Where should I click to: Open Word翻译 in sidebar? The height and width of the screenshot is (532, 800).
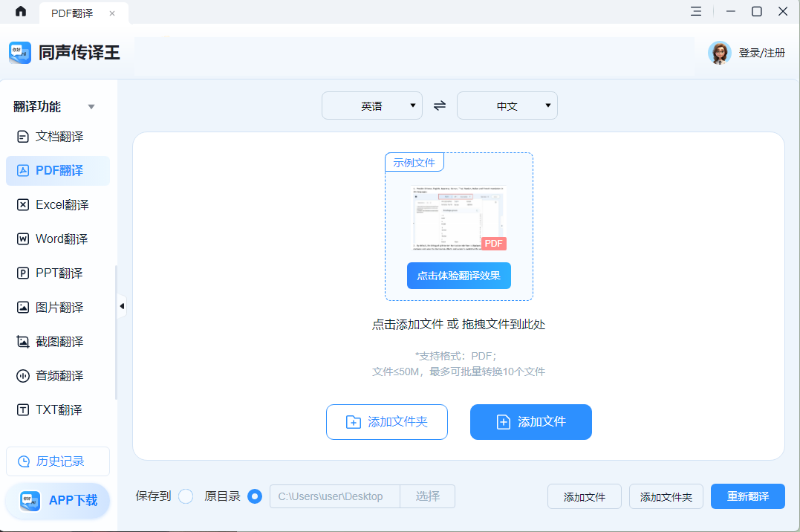tap(58, 239)
